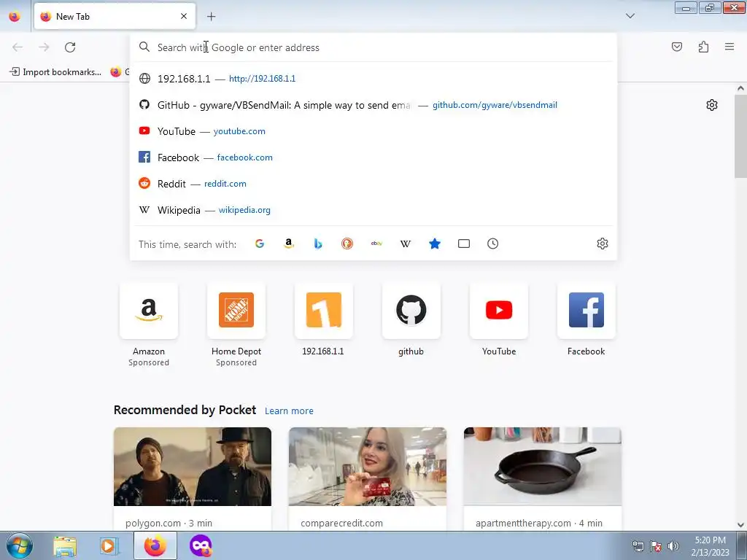The height and width of the screenshot is (560, 747).
Task: Open the apartmenttherapy.com skillet story image
Action: [543, 467]
